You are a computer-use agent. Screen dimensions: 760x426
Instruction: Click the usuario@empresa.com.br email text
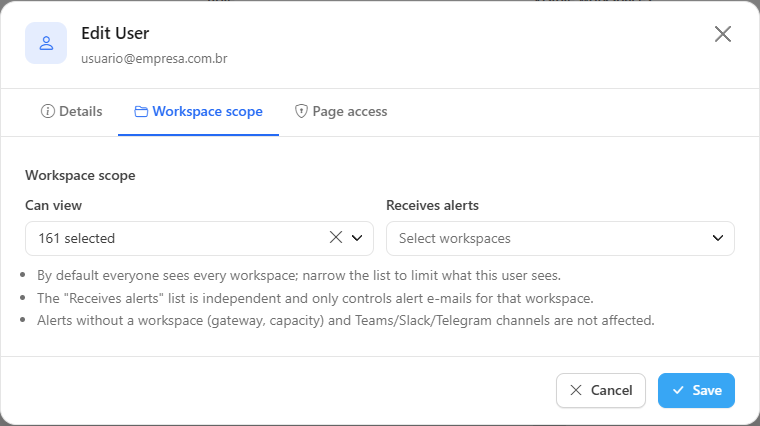(x=154, y=59)
